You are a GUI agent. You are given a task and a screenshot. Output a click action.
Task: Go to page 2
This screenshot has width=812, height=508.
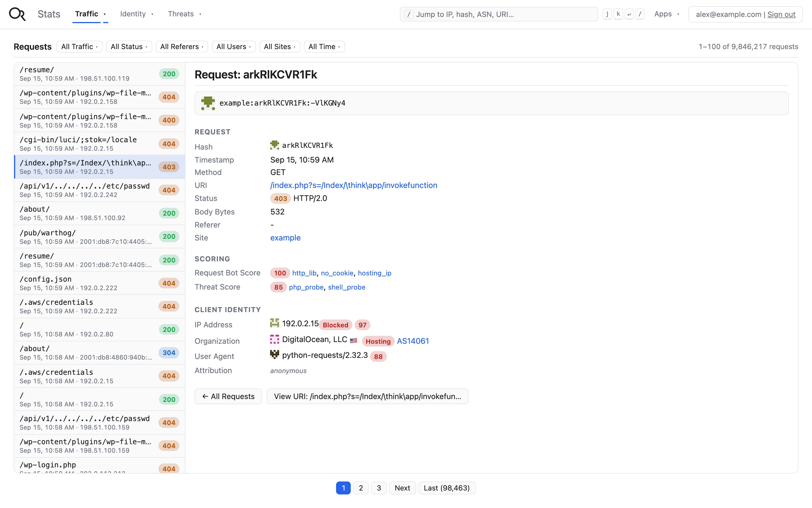tap(361, 488)
